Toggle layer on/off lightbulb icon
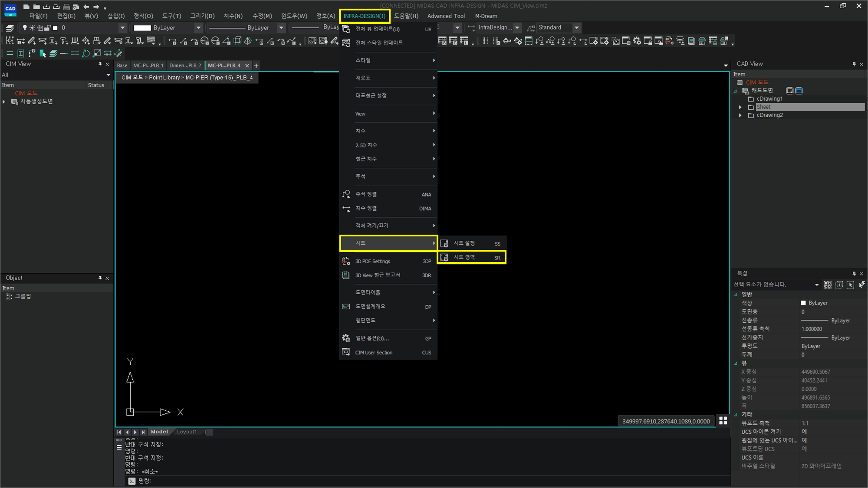Viewport: 868px width, 488px height. tap(25, 28)
